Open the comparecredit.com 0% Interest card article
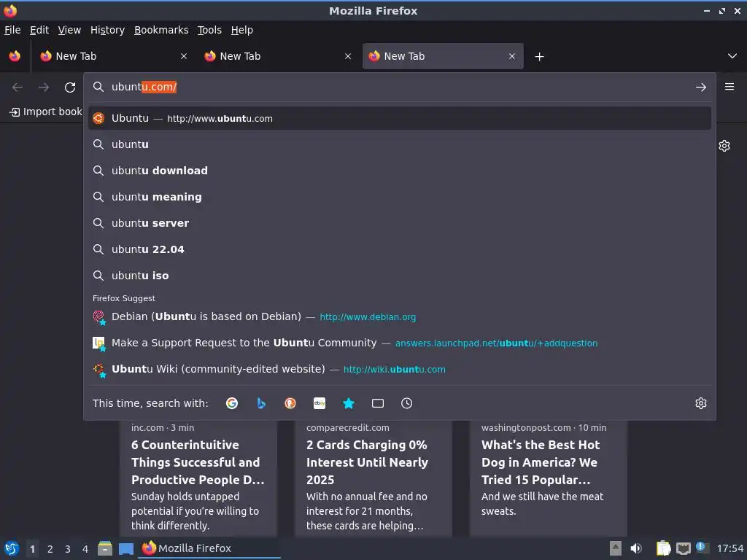This screenshot has height=560, width=747. [x=373, y=478]
